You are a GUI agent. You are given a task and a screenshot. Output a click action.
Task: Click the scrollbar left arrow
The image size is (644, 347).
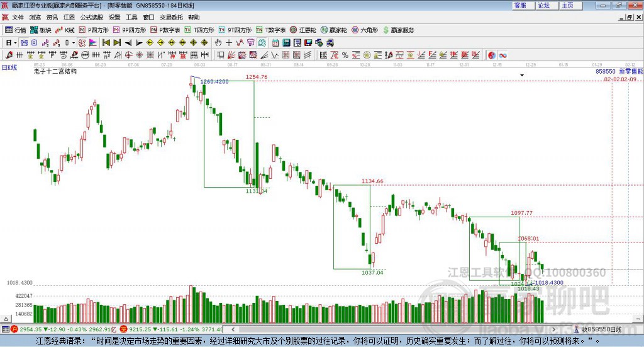(233, 329)
